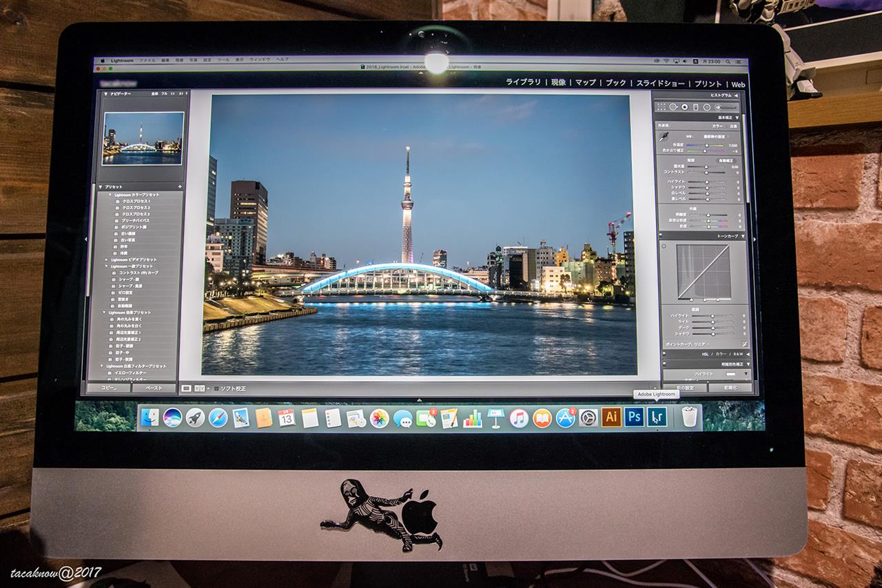
Task: Click the Paste settings button
Action: click(154, 388)
